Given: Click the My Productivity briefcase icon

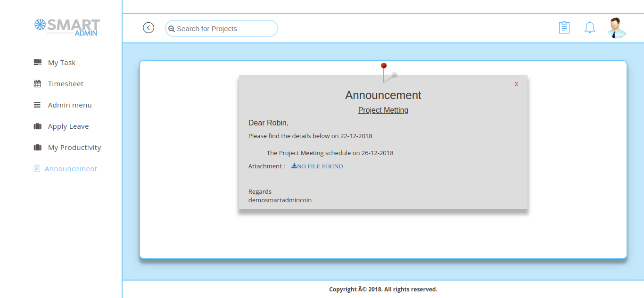Looking at the screenshot, I should (38, 147).
